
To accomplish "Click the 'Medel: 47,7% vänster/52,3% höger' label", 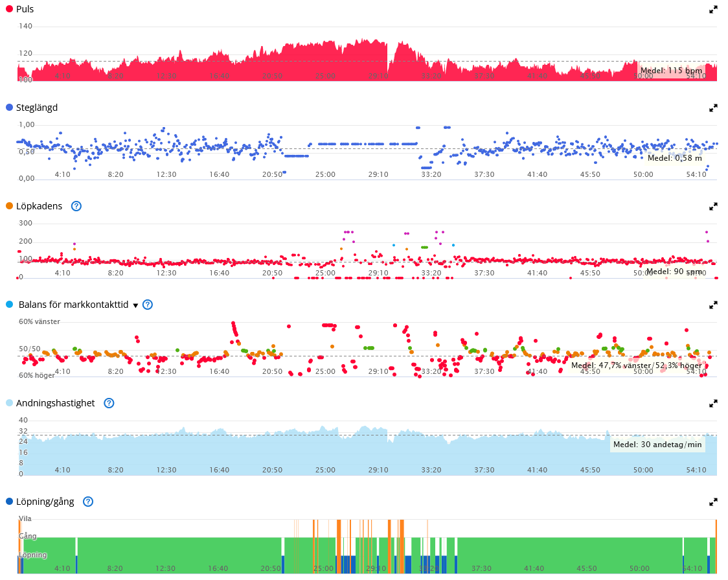I will click(x=637, y=365).
